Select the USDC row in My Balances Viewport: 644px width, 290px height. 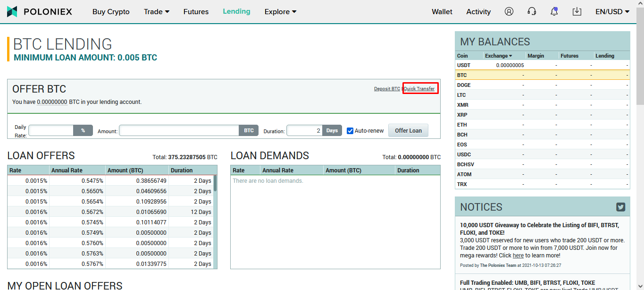542,154
